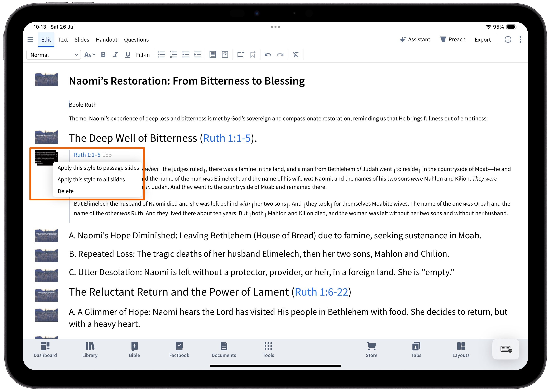551x392 pixels.
Task: Click the 'B. Repeated Loss' outline point
Action: (259, 254)
